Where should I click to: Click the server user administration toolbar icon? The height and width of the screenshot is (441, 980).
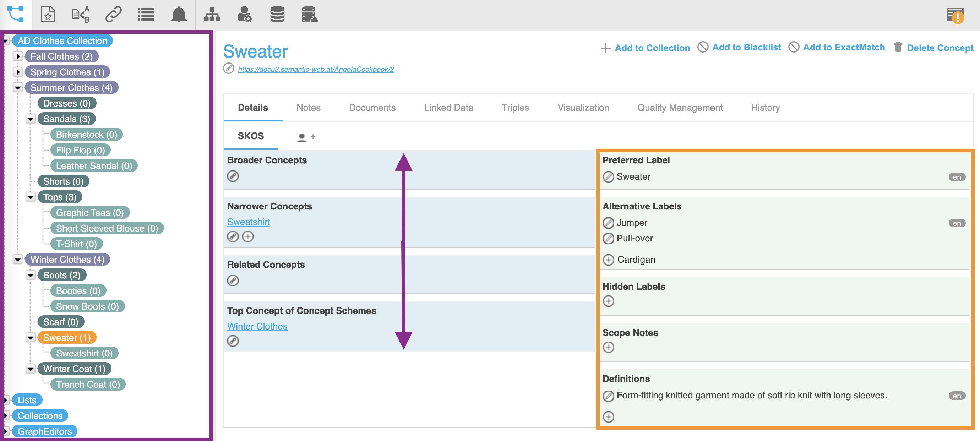[310, 15]
